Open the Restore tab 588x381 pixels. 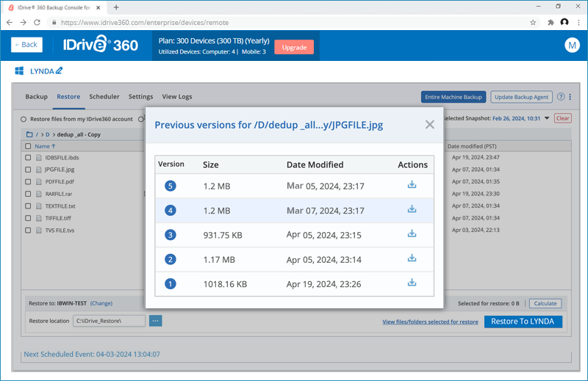tap(68, 97)
